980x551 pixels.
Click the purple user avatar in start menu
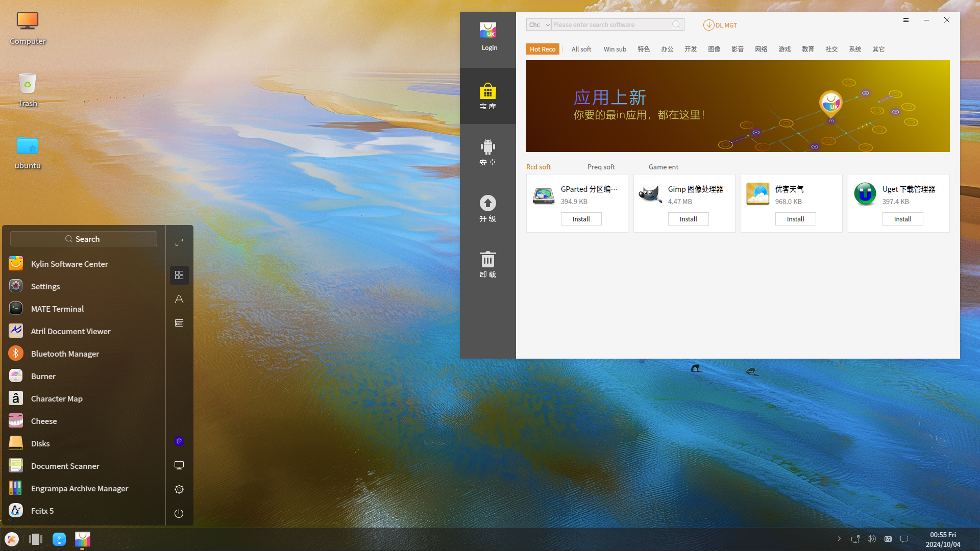179,441
